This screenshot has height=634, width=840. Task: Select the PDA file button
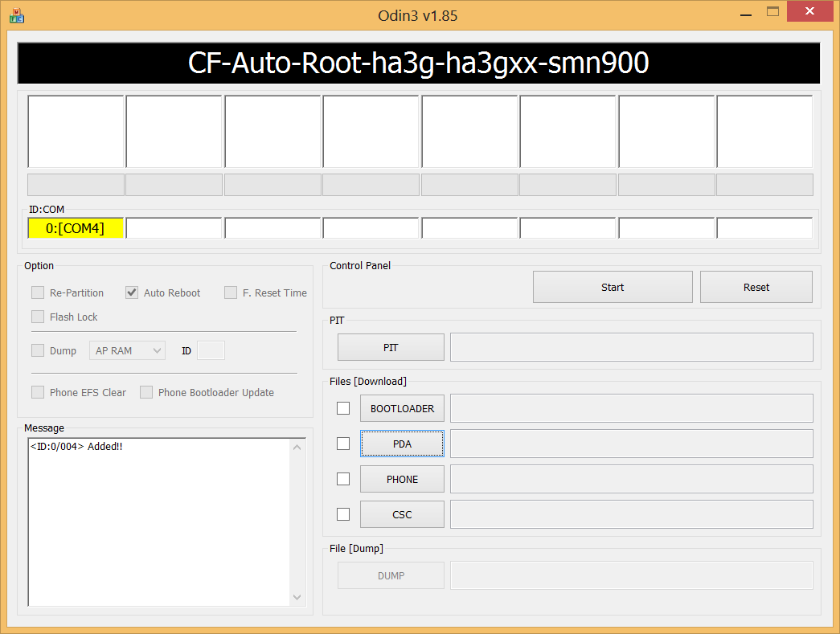tap(402, 443)
